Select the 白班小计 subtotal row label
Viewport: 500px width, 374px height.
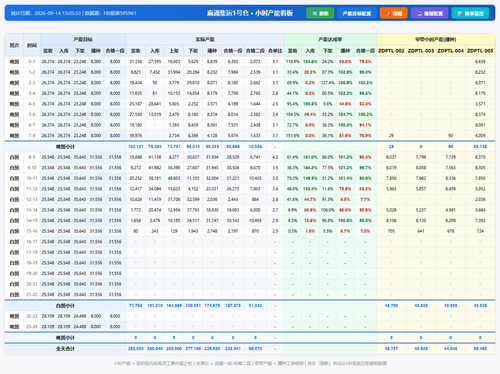tap(65, 306)
